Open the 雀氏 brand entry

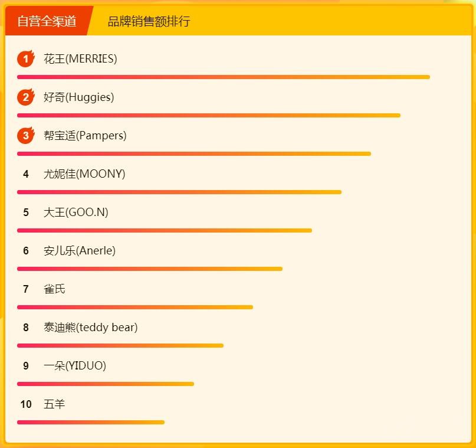point(54,289)
